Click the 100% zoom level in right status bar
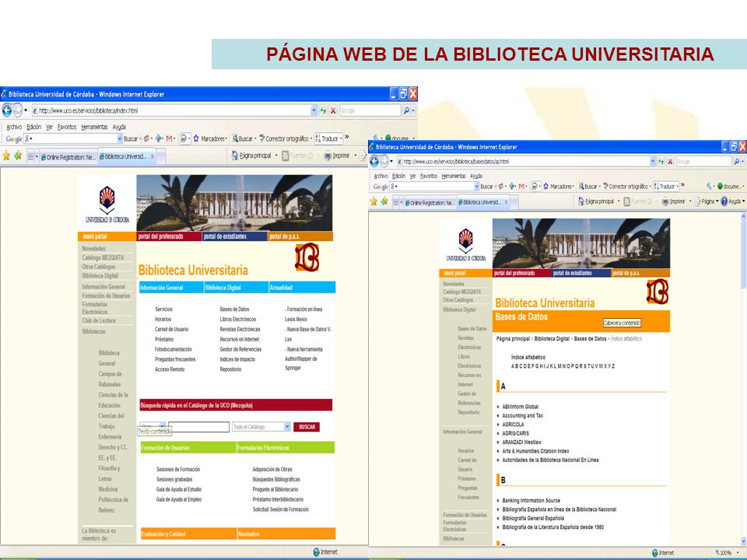This screenshot has height=560, width=747. pos(725,552)
